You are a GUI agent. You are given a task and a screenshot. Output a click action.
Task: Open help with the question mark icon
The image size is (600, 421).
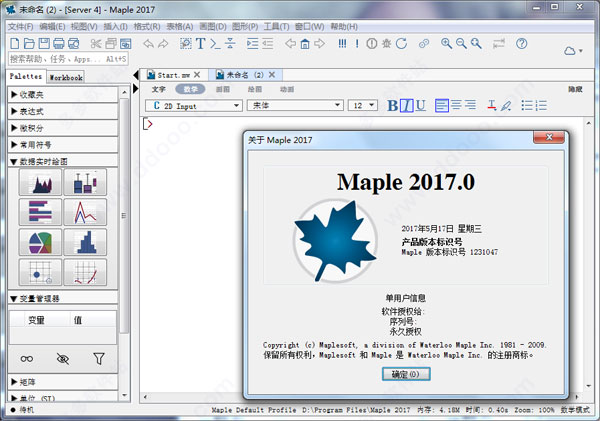[521, 44]
